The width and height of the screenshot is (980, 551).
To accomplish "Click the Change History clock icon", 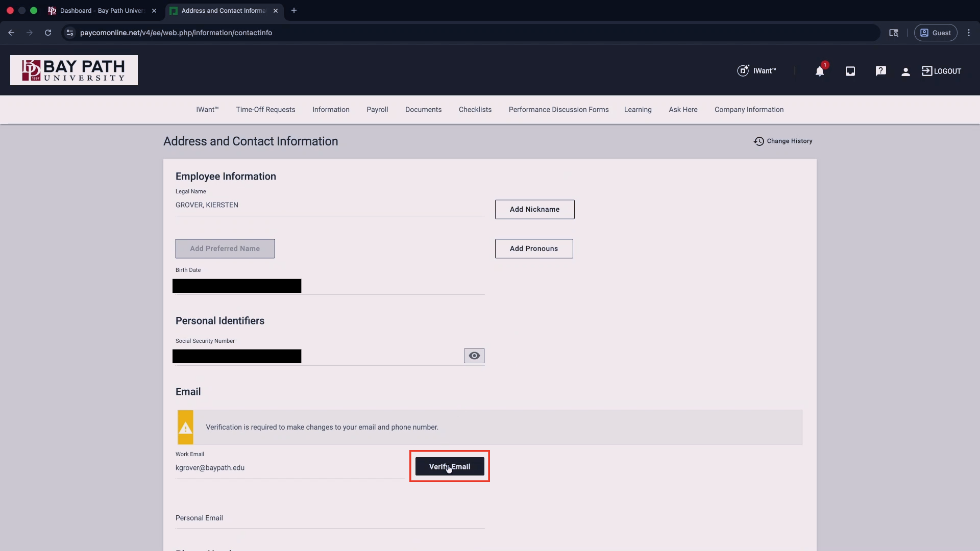I will point(759,141).
